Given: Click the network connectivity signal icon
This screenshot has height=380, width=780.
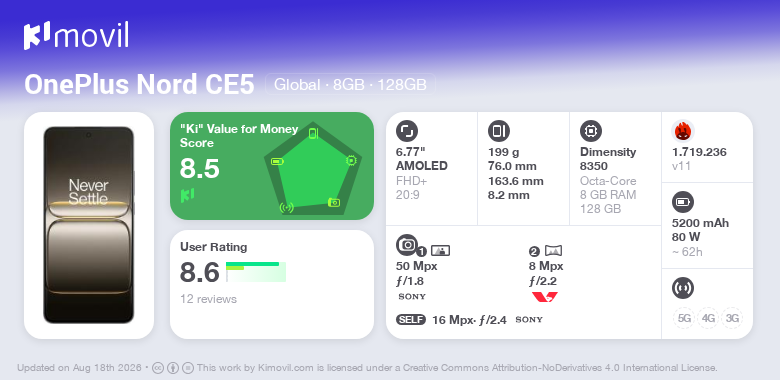Looking at the screenshot, I should click(682, 288).
